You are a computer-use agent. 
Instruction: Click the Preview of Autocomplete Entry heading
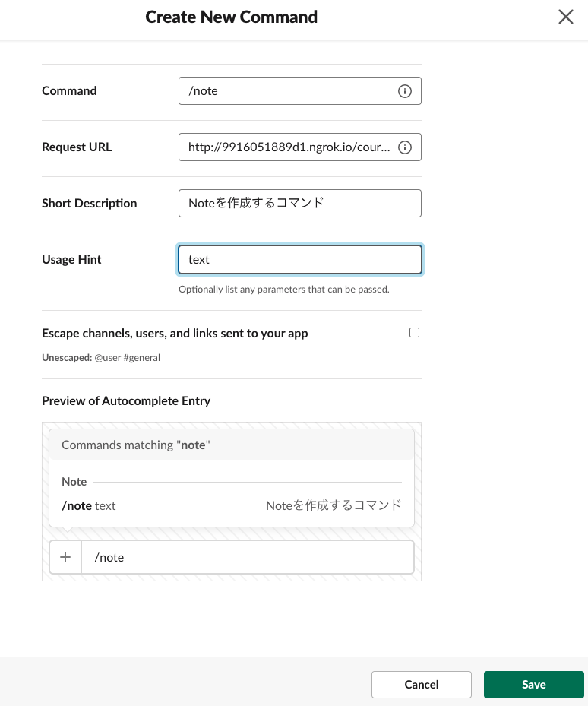(x=126, y=400)
